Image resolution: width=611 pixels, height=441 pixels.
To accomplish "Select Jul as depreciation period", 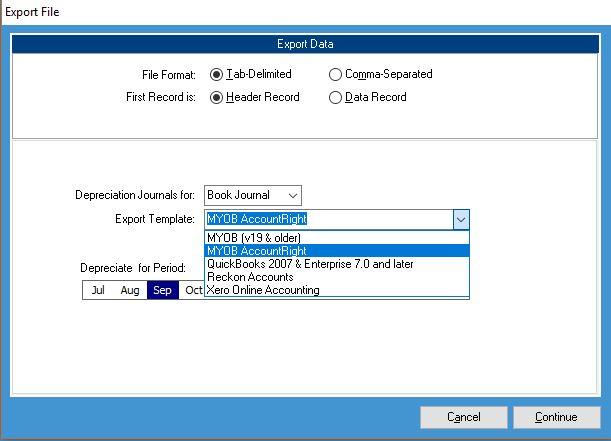I will point(98,290).
